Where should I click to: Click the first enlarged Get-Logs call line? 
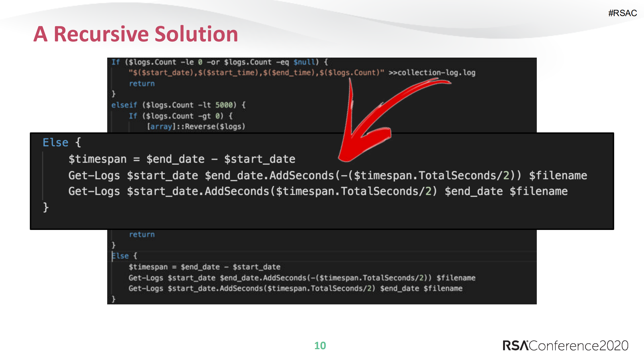click(x=327, y=175)
